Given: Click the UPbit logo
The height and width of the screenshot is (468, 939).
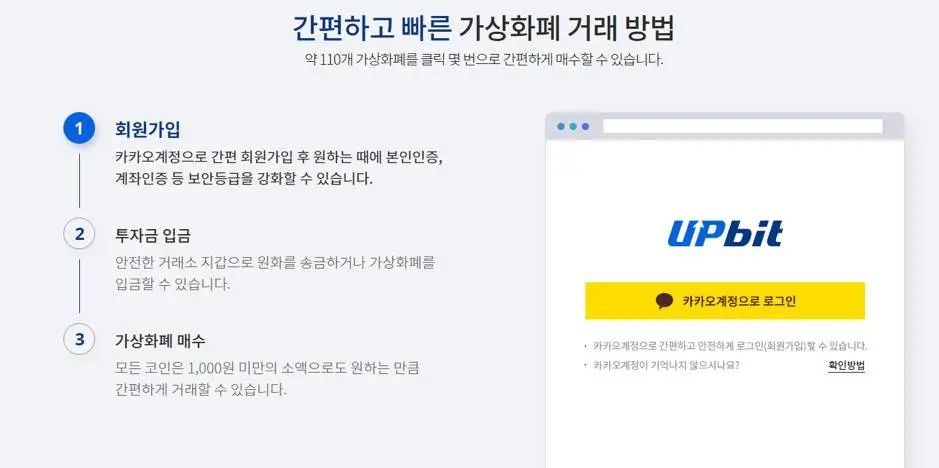Looking at the screenshot, I should tap(725, 234).
